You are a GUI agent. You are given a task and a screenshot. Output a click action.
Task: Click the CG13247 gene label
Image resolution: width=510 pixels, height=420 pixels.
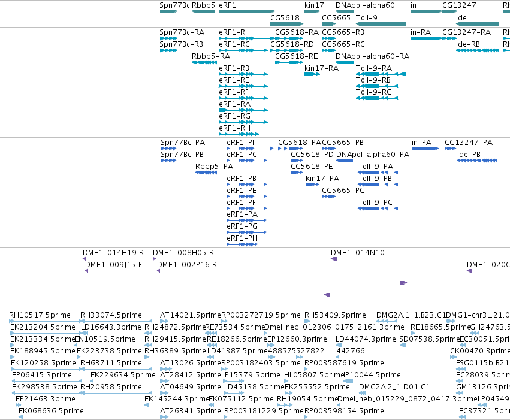459,5
